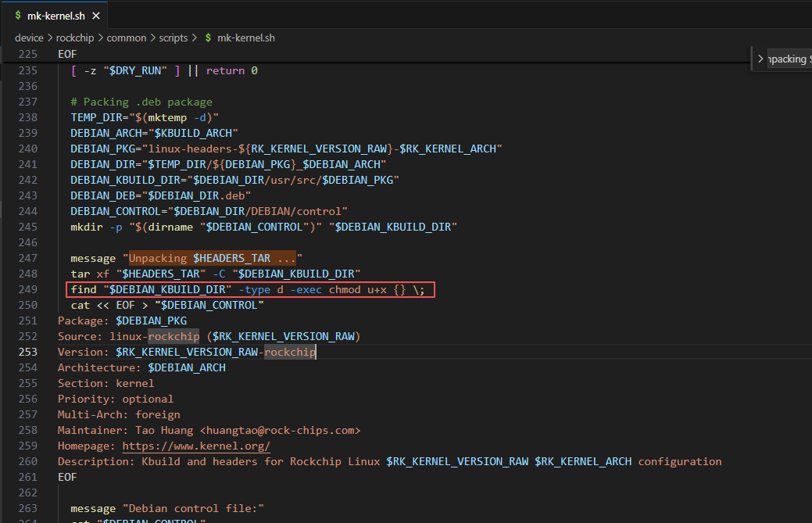Click the highlighted 'Unpacking $HEADERS_TAR ...' match

(213, 259)
